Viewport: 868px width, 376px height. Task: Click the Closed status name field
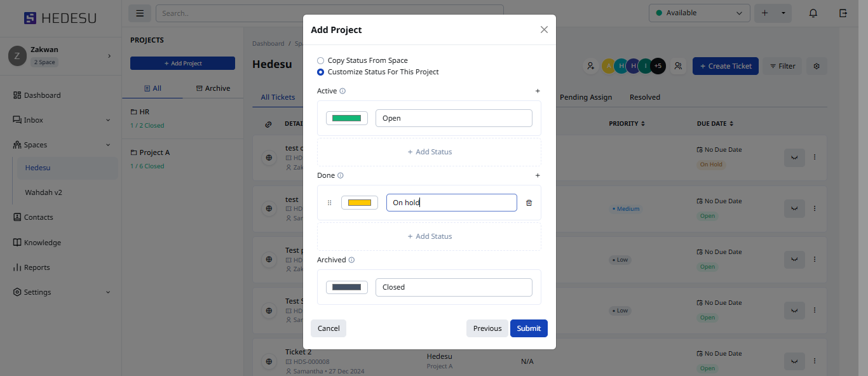pyautogui.click(x=453, y=287)
